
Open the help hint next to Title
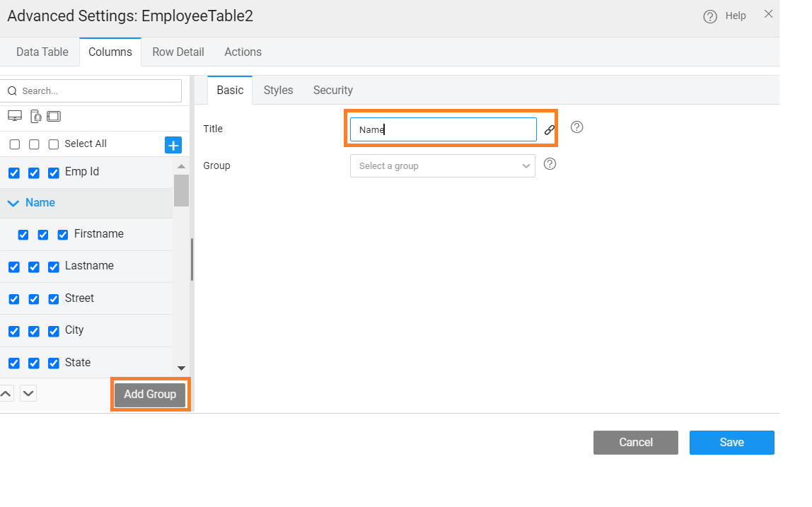click(576, 127)
